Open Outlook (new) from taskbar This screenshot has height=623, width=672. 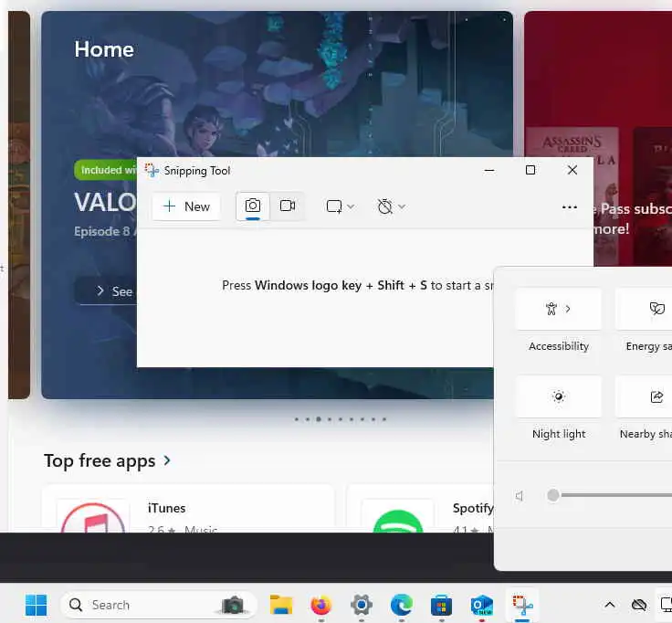click(x=482, y=605)
